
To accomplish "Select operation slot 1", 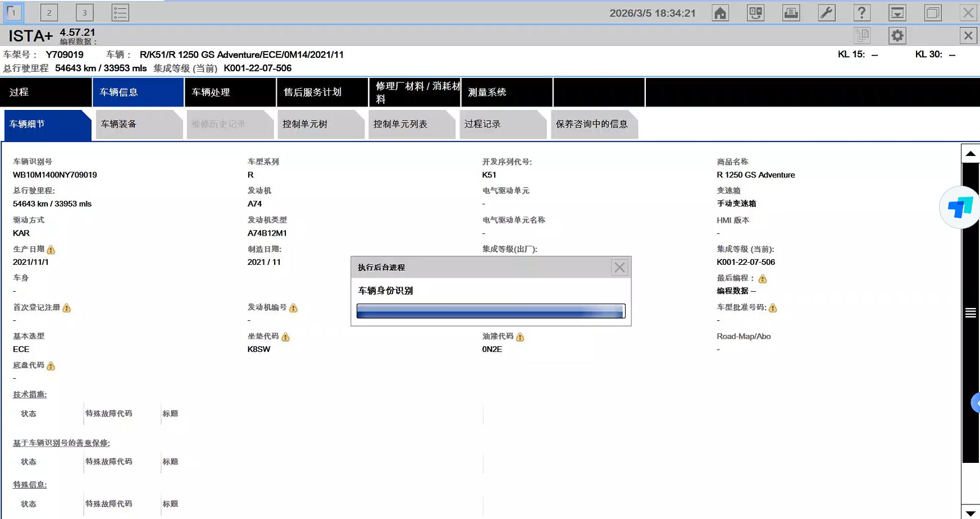I will click(x=13, y=13).
